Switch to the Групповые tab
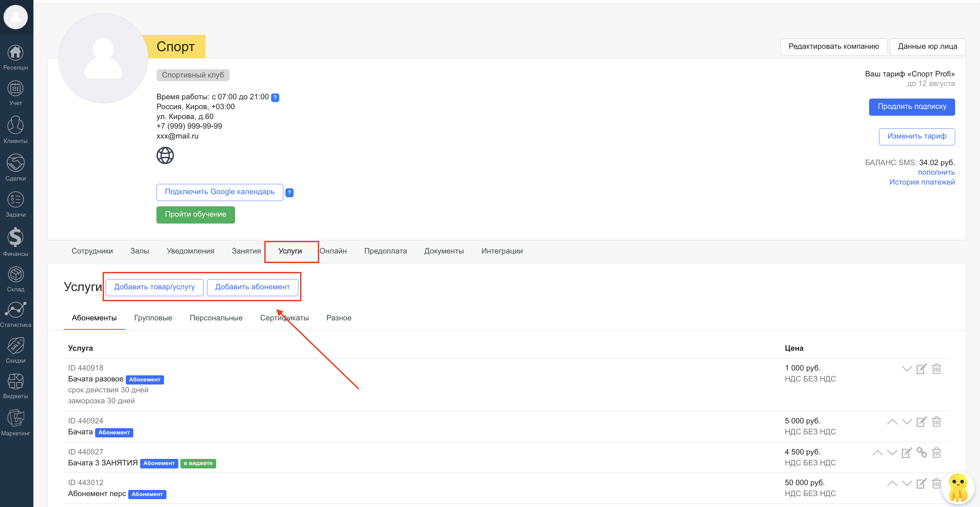Screen dimensions: 980x507 coord(153,318)
